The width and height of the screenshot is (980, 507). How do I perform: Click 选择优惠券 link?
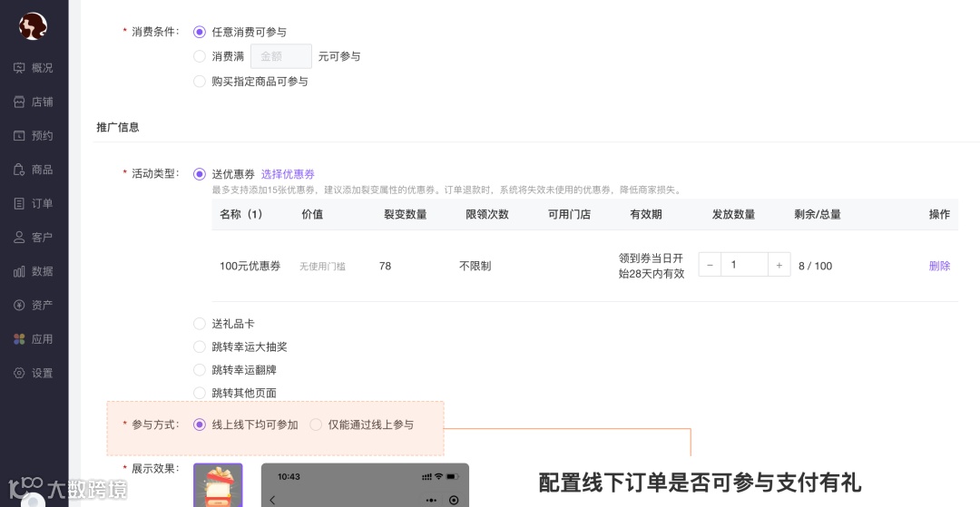click(x=288, y=174)
